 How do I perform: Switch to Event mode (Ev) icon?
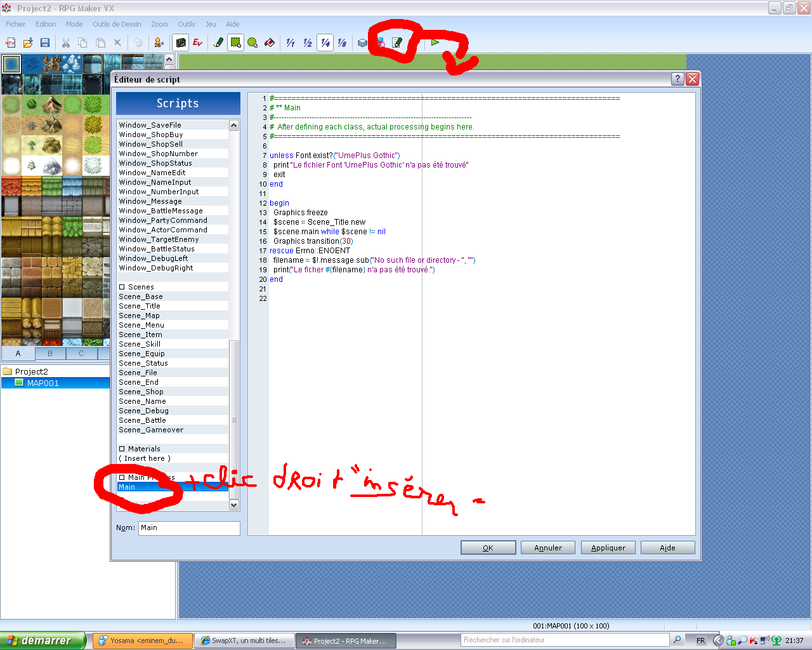(x=198, y=43)
